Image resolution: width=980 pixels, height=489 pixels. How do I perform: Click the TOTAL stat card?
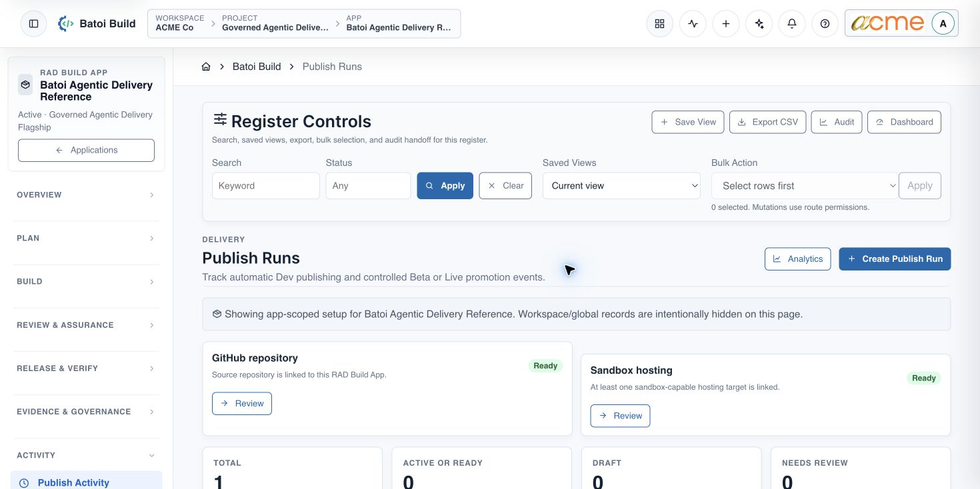(293, 468)
